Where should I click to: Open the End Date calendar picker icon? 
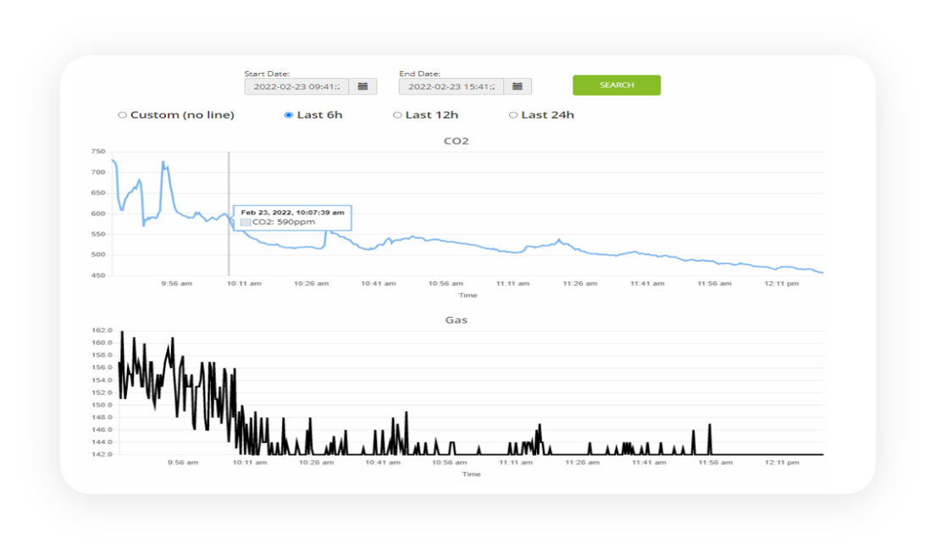[518, 86]
